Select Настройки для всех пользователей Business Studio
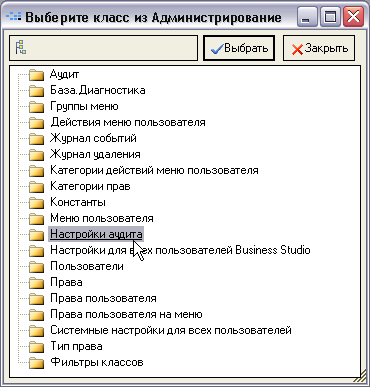 [x=180, y=250]
